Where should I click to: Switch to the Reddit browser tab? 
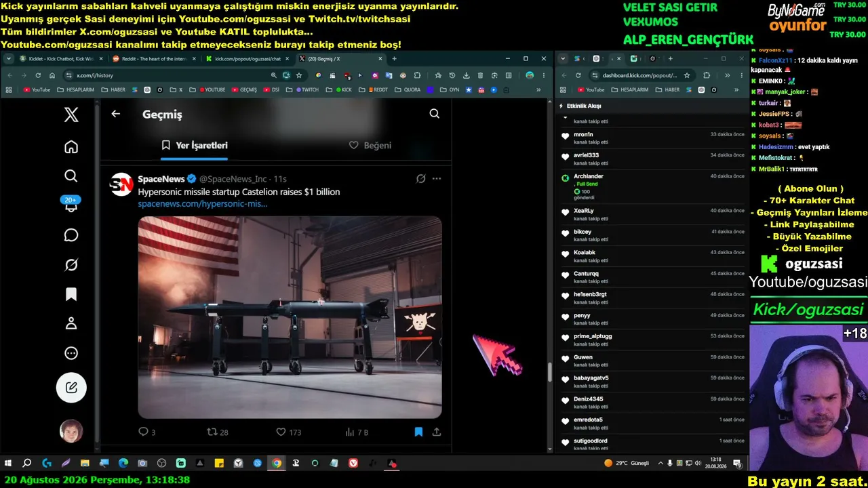point(154,59)
